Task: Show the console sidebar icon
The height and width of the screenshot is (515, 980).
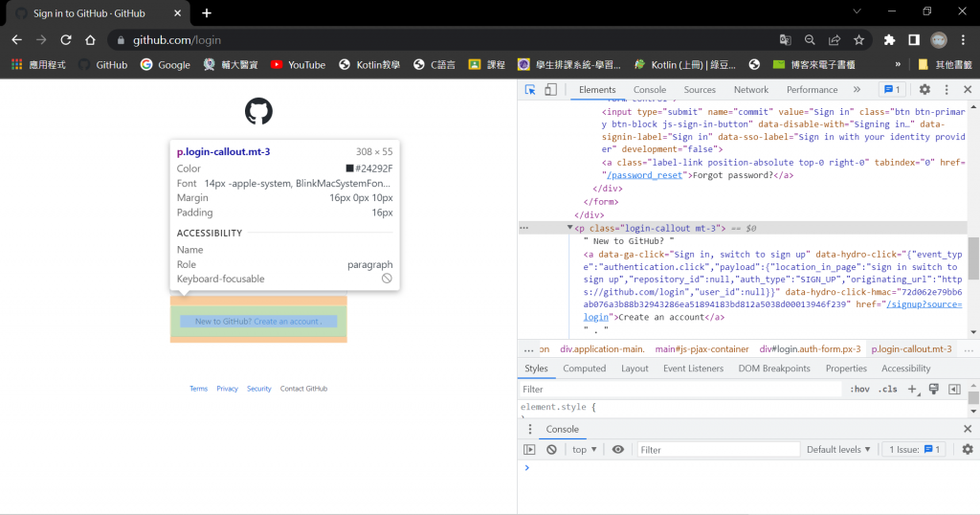Action: (529, 449)
